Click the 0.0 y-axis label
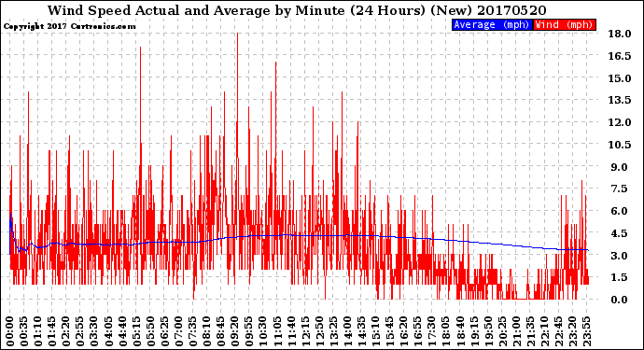 [620, 300]
